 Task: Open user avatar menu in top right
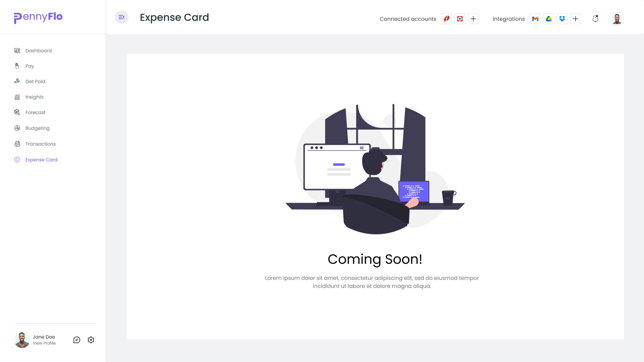click(616, 19)
